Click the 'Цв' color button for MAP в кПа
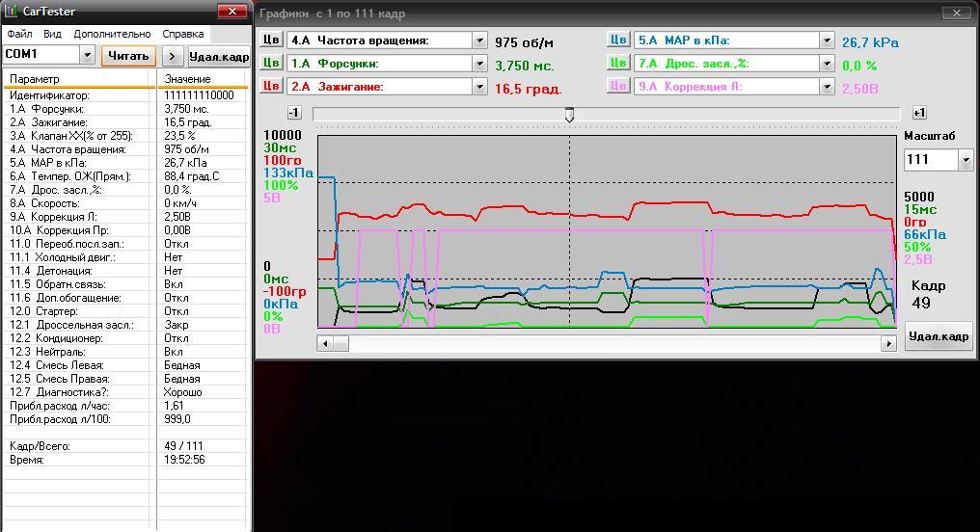This screenshot has height=532, width=980. (x=618, y=40)
